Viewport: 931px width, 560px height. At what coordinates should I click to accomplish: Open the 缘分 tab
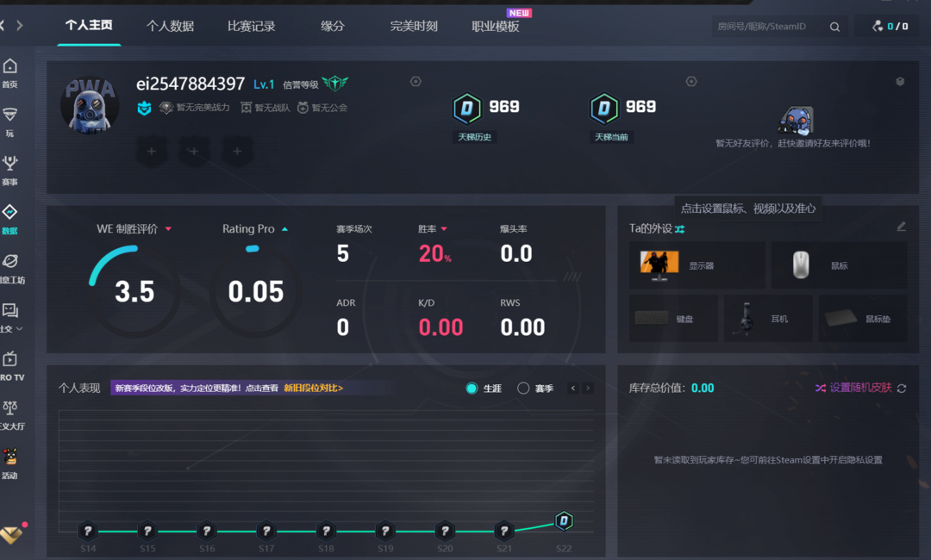point(333,26)
